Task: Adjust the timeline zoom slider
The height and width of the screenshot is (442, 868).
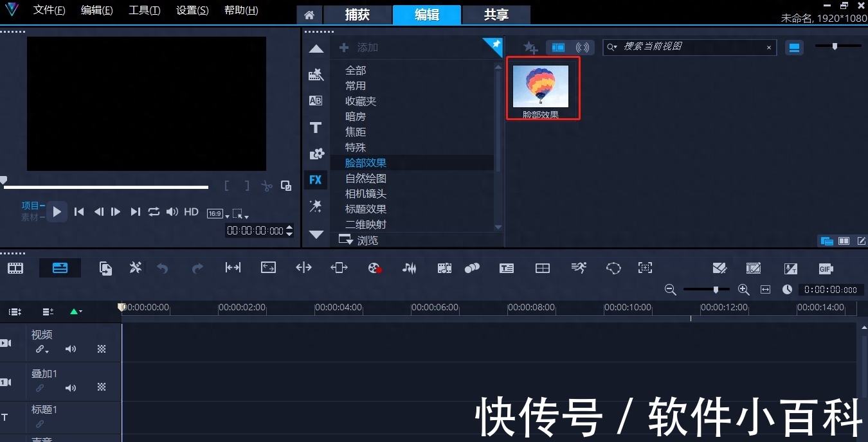Action: (x=716, y=290)
